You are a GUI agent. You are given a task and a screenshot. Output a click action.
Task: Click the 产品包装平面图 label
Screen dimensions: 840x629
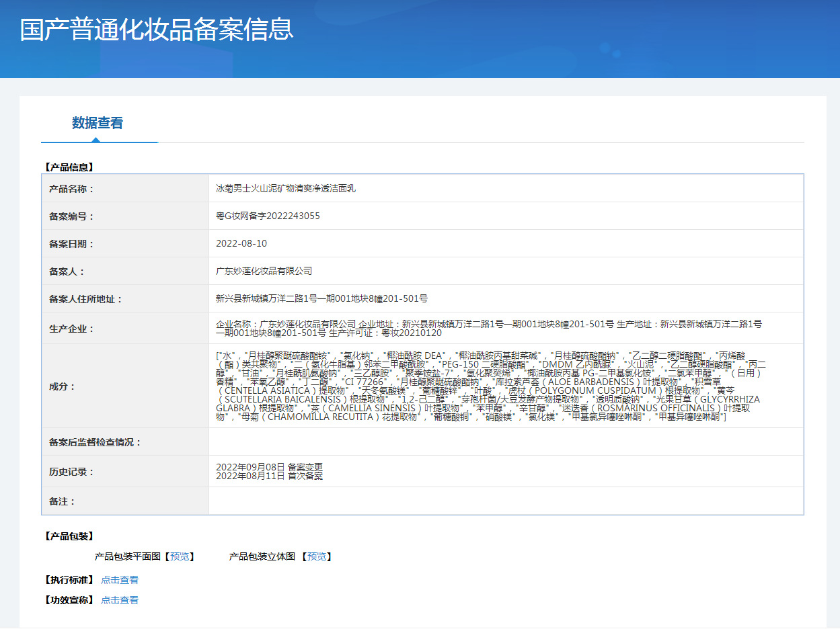(128, 556)
